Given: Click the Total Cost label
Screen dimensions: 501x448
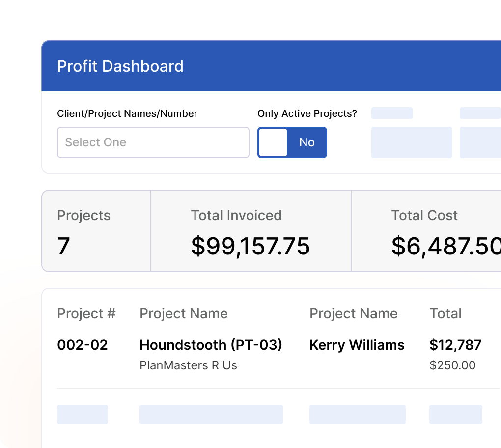Looking at the screenshot, I should tap(424, 215).
